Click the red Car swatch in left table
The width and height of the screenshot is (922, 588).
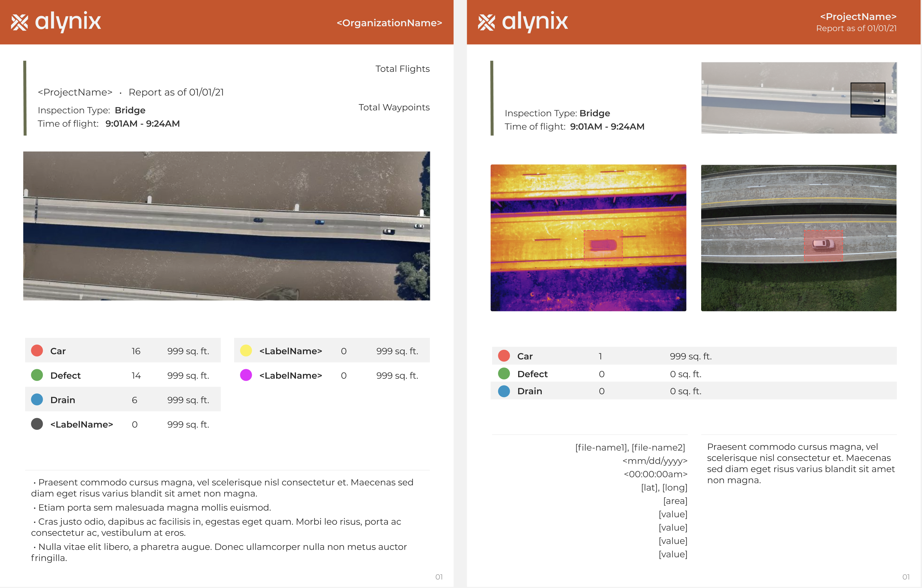[37, 351]
